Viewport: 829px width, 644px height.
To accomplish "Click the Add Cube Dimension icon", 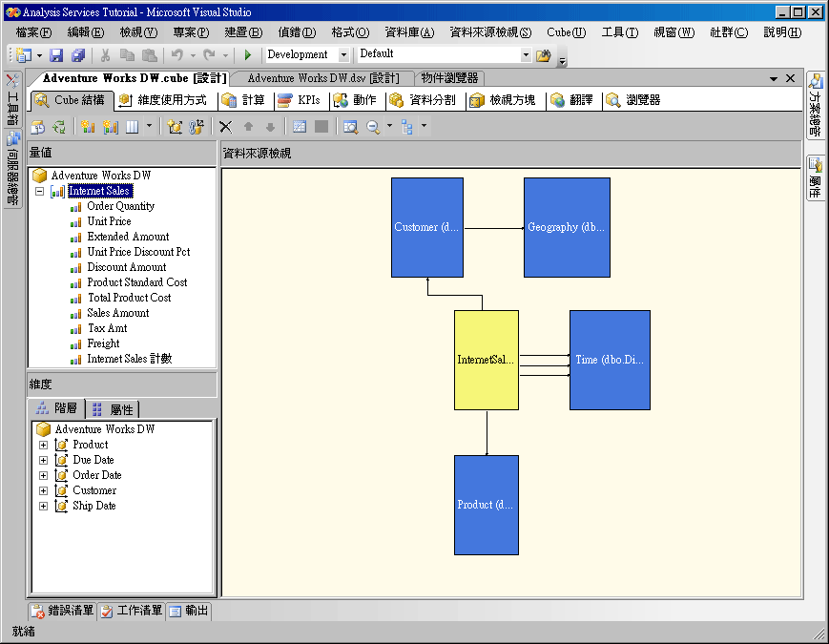I will point(175,127).
